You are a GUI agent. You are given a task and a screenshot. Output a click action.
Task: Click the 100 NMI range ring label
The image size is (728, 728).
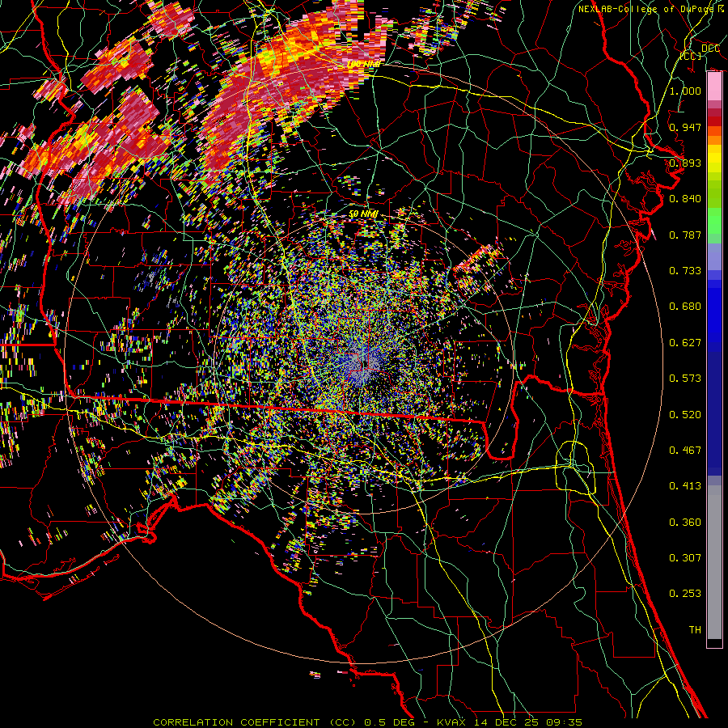click(363, 64)
